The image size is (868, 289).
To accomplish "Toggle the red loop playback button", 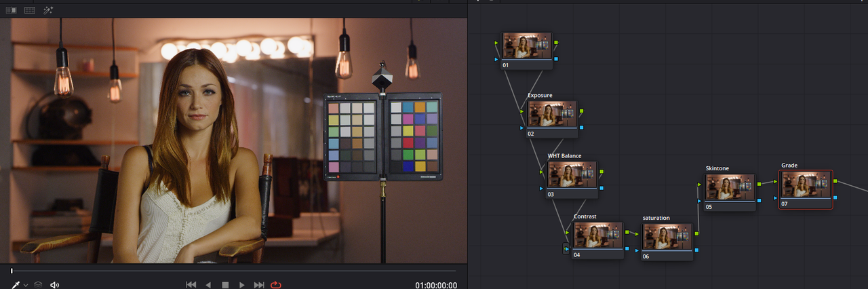I will point(276,285).
